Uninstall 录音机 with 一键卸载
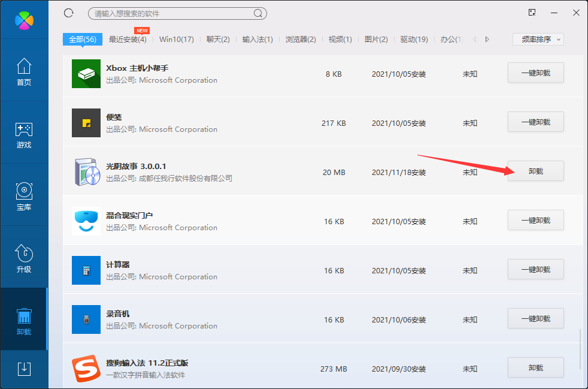 (x=535, y=319)
